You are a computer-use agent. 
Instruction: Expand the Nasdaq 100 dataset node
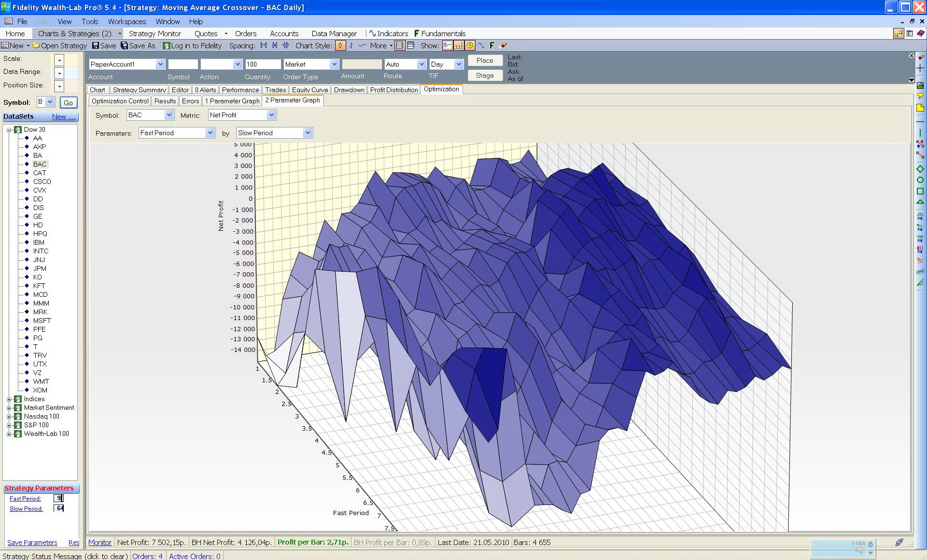(9, 417)
